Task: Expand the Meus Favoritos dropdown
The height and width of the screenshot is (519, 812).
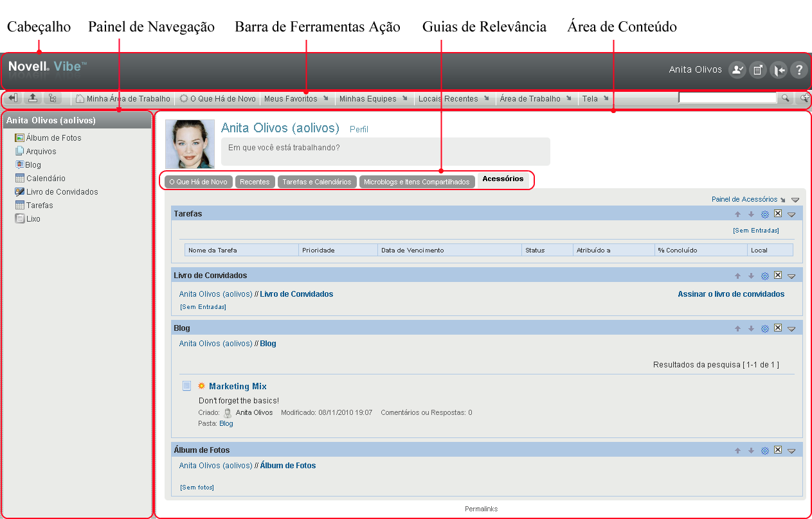Action: (327, 99)
